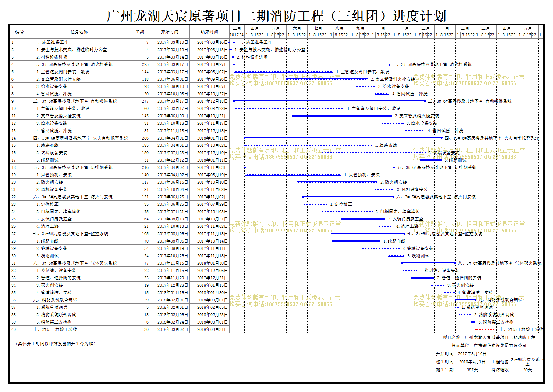Click the 投标单位 广东琮华建设集团有限公司 line
The width and height of the screenshot is (553, 392).
489,346
